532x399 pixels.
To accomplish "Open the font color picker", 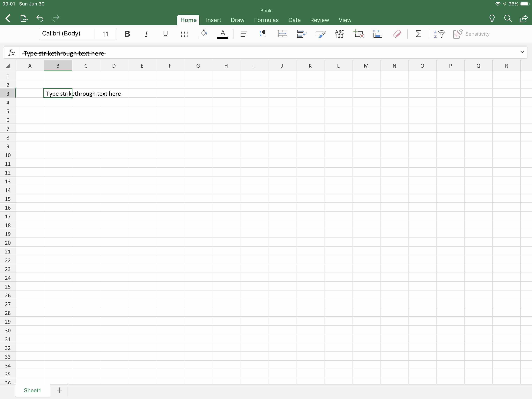I will click(223, 34).
